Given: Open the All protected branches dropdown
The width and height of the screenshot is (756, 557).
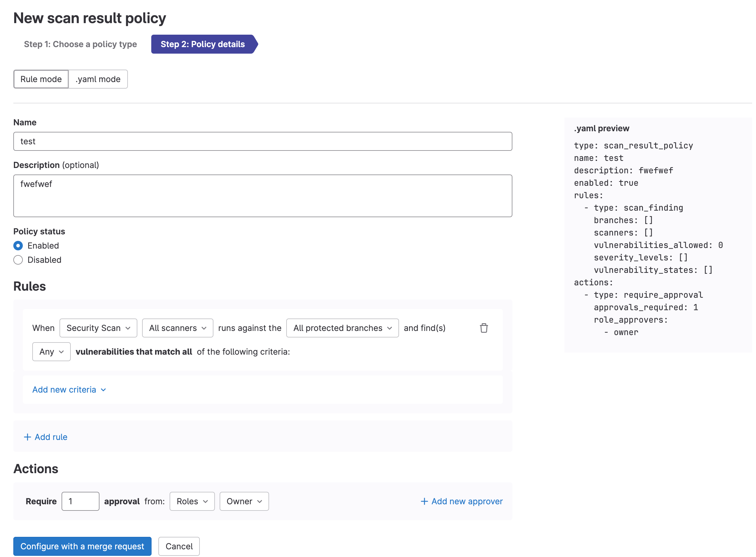Looking at the screenshot, I should pyautogui.click(x=342, y=328).
